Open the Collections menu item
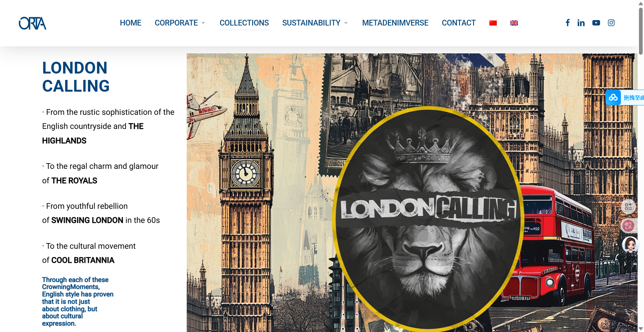 pos(244,23)
